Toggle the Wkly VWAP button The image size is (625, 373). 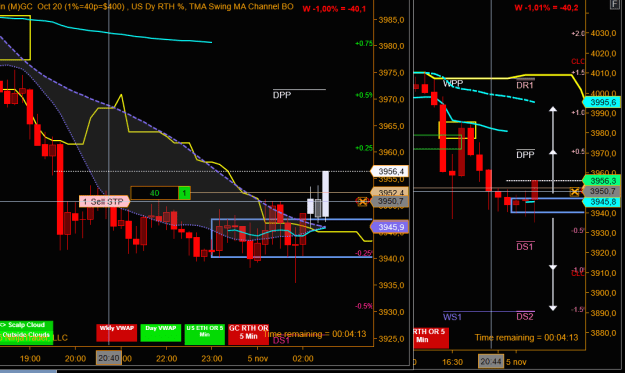point(116,333)
